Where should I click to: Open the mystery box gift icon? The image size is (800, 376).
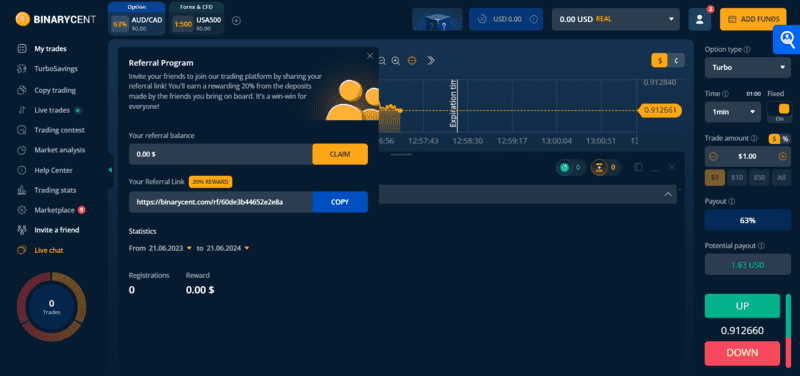(437, 19)
